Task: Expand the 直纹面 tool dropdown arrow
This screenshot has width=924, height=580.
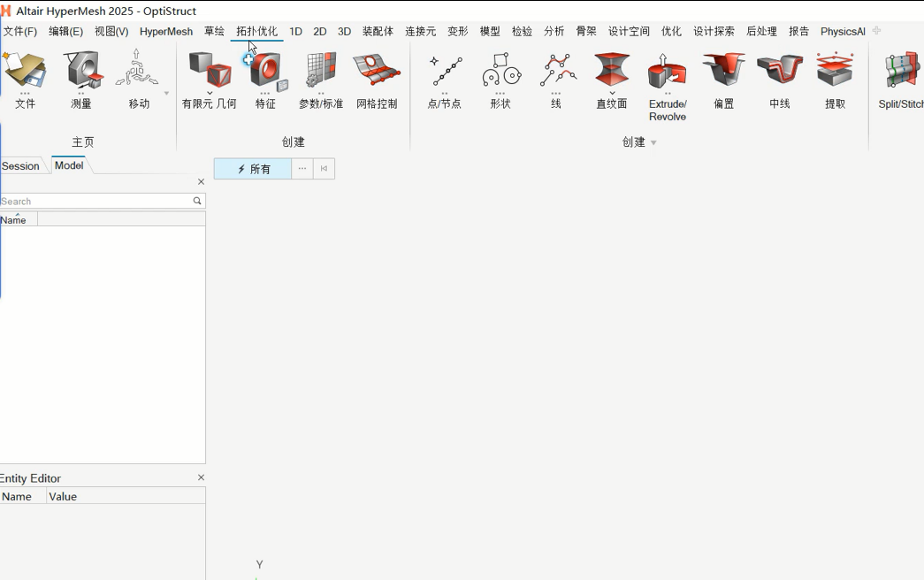Action: 612,93
